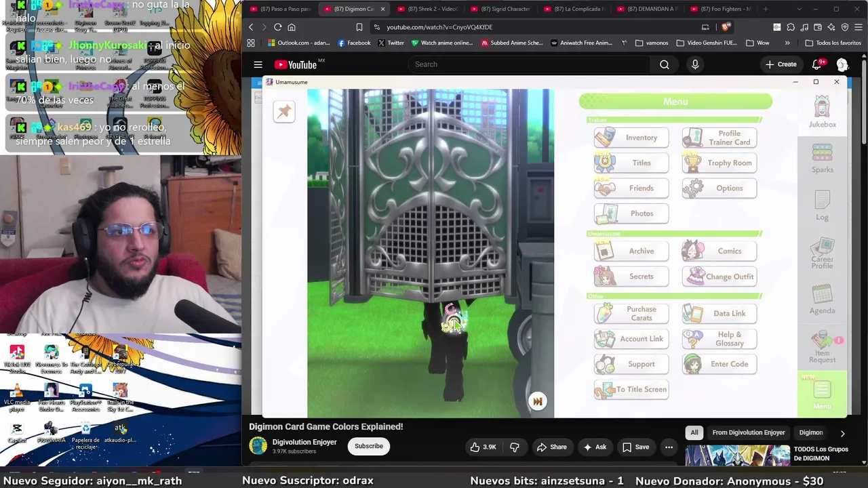Click the pin icon in the game window
Screen dimensions: 868x488
[284, 112]
